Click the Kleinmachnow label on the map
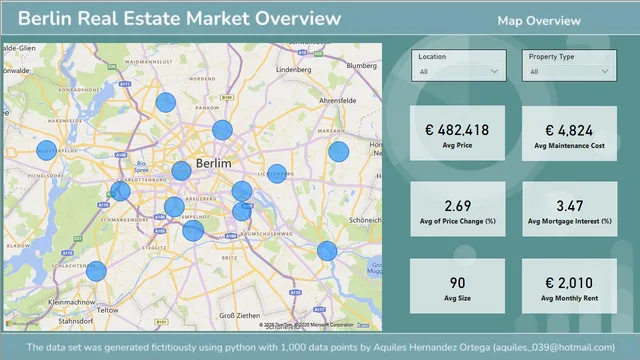This screenshot has height=360, width=640. [x=72, y=302]
